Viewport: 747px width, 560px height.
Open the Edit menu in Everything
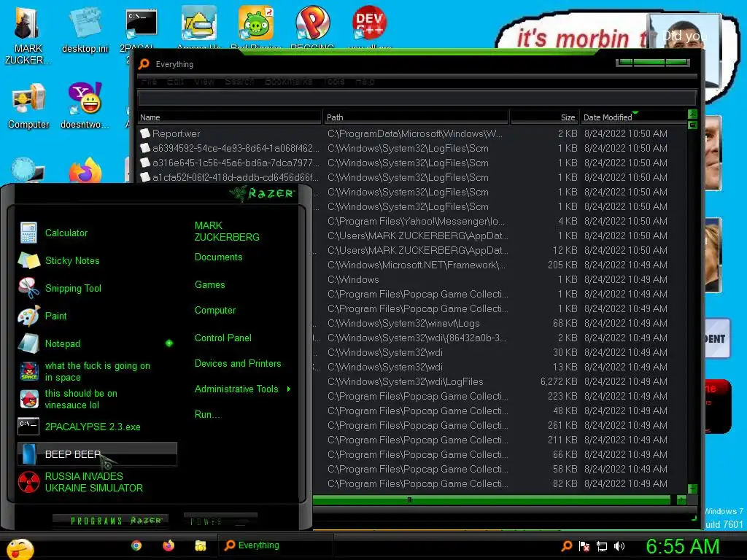click(175, 82)
